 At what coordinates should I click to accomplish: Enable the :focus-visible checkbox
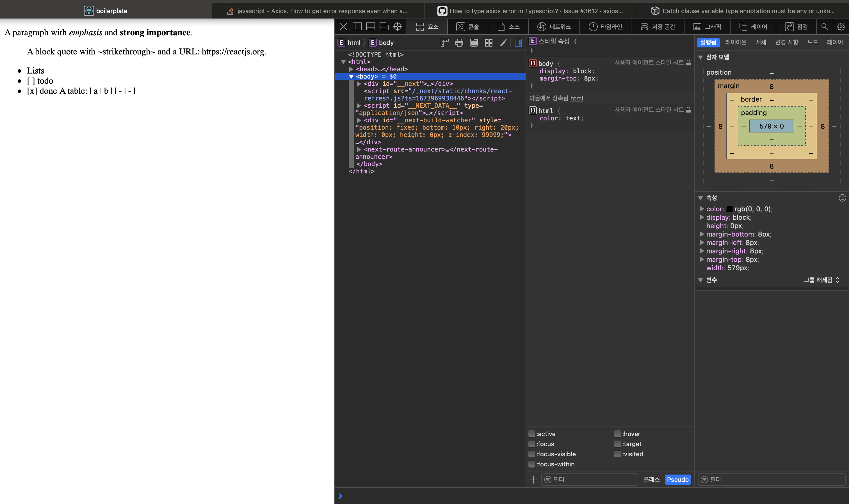click(x=532, y=454)
